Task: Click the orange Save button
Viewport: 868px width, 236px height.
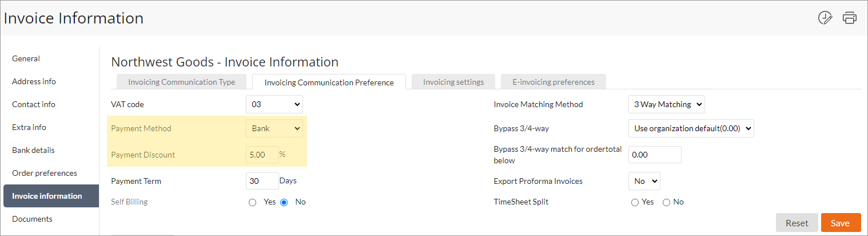Action: (x=841, y=223)
